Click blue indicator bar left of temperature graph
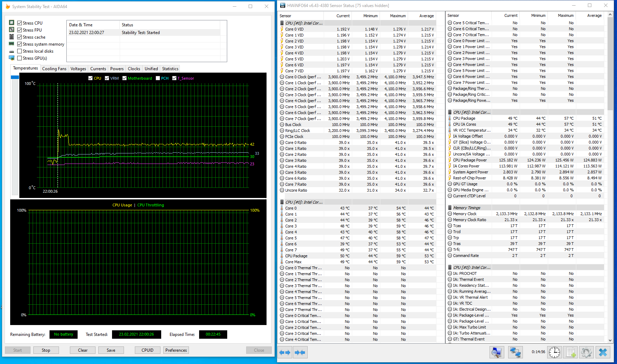The image size is (617, 364). [x=15, y=77]
